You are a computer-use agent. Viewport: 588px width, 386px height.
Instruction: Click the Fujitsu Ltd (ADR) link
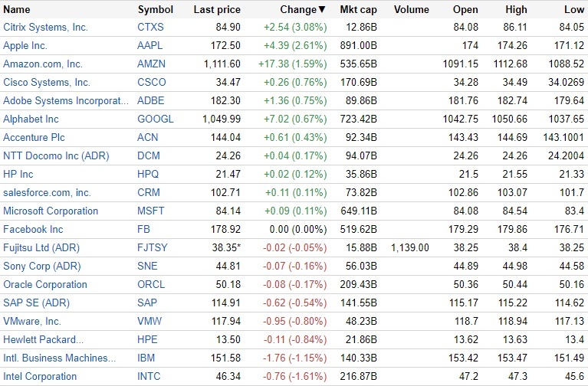pyautogui.click(x=41, y=248)
